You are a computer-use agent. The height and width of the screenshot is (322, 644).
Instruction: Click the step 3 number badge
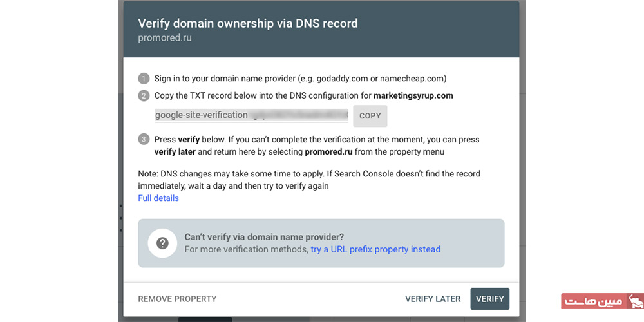tap(143, 139)
